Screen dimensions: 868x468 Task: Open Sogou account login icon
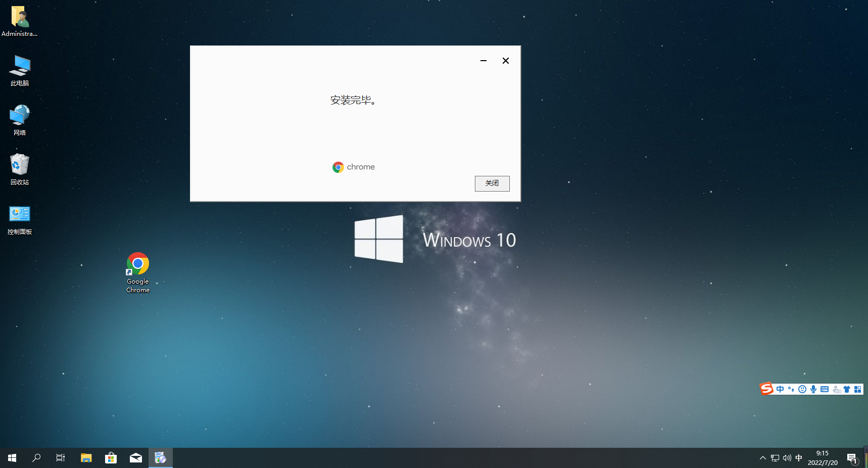(x=837, y=389)
